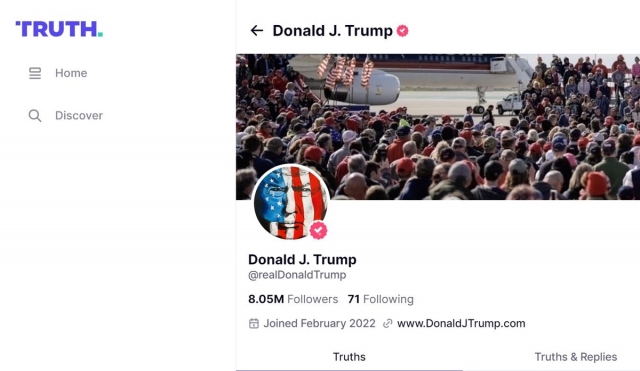This screenshot has height=371, width=640.
Task: Click the Donald J. Trump header title
Action: coord(333,31)
